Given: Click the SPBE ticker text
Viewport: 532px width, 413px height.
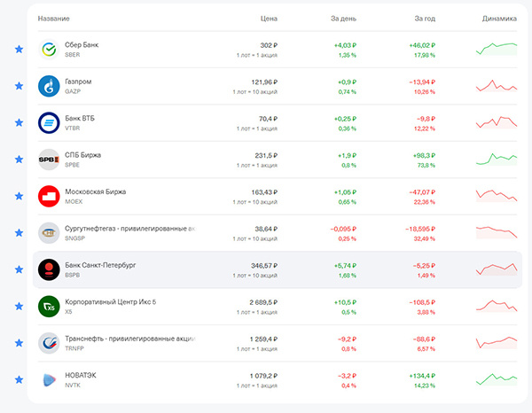Looking at the screenshot, I should pos(72,165).
